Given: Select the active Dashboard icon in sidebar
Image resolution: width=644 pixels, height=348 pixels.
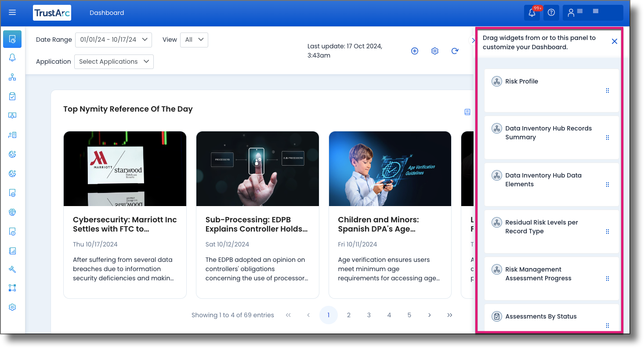Looking at the screenshot, I should point(12,39).
